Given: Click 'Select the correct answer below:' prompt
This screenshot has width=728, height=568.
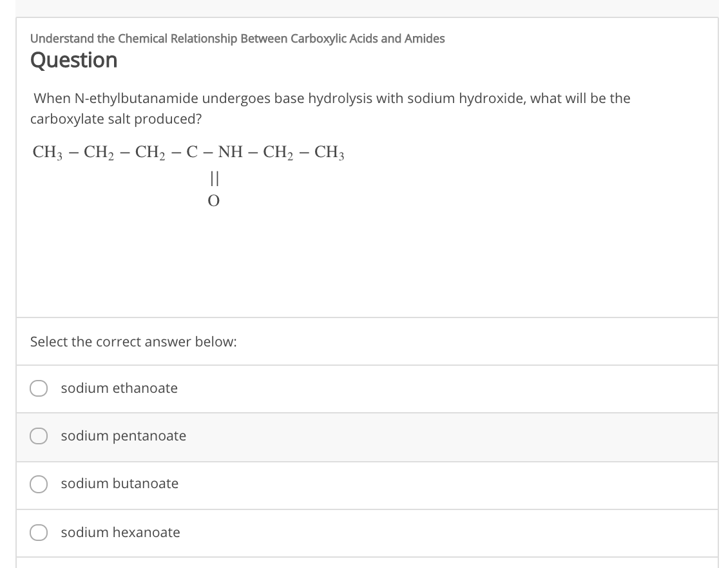Looking at the screenshot, I should [x=134, y=342].
